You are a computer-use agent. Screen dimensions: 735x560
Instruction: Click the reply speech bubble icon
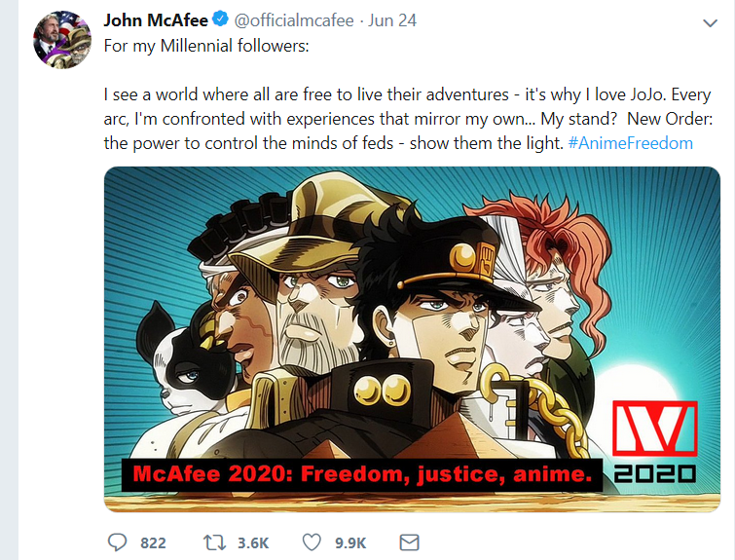(117, 542)
